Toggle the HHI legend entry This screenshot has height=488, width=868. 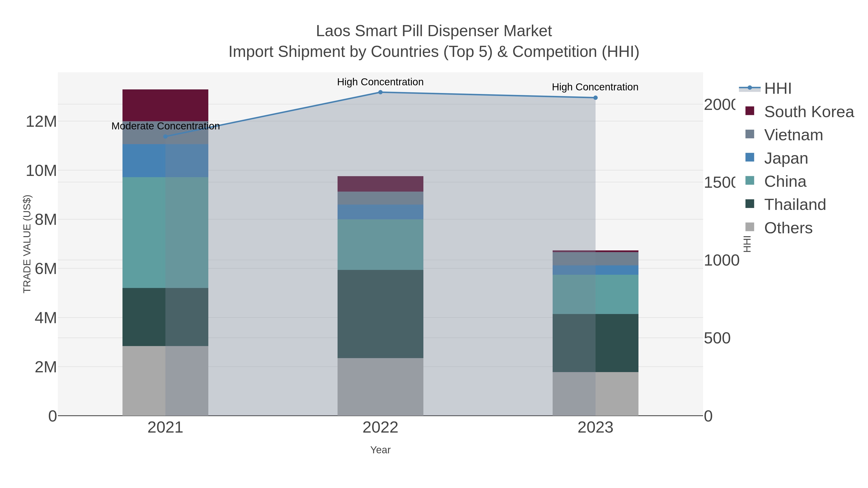coord(765,89)
